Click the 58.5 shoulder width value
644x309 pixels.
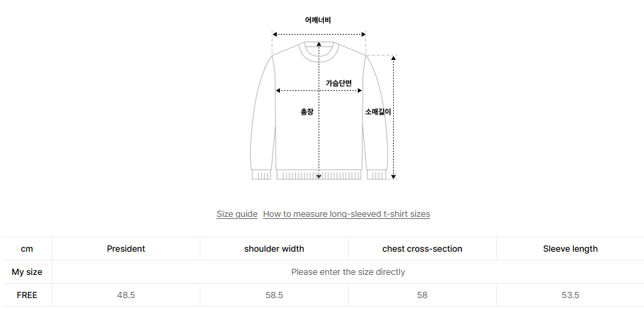(x=274, y=295)
